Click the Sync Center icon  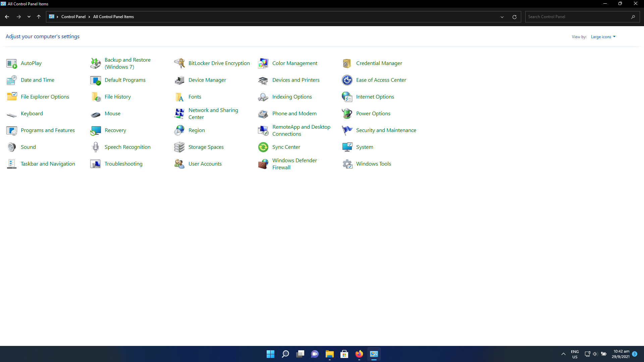click(263, 147)
